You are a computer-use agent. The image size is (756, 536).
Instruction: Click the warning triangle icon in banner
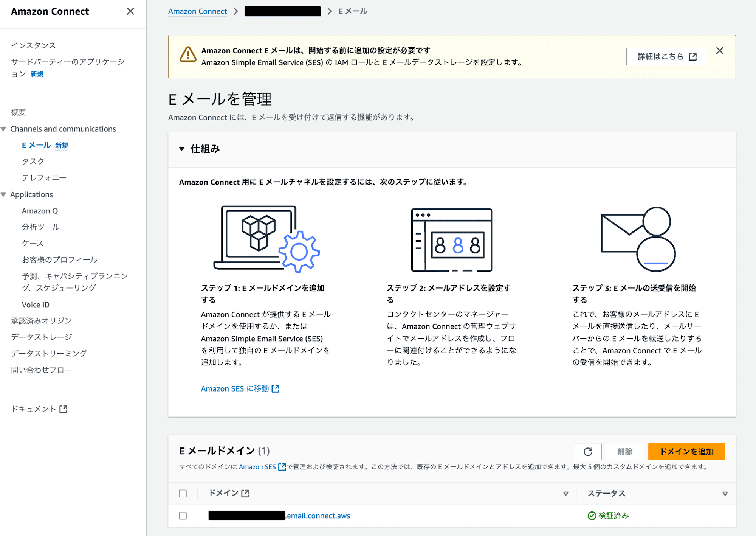(x=188, y=54)
